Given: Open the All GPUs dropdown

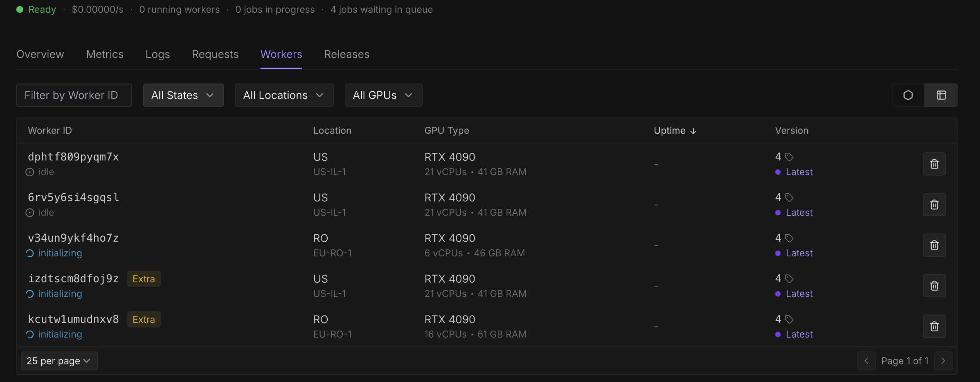Looking at the screenshot, I should [x=383, y=95].
